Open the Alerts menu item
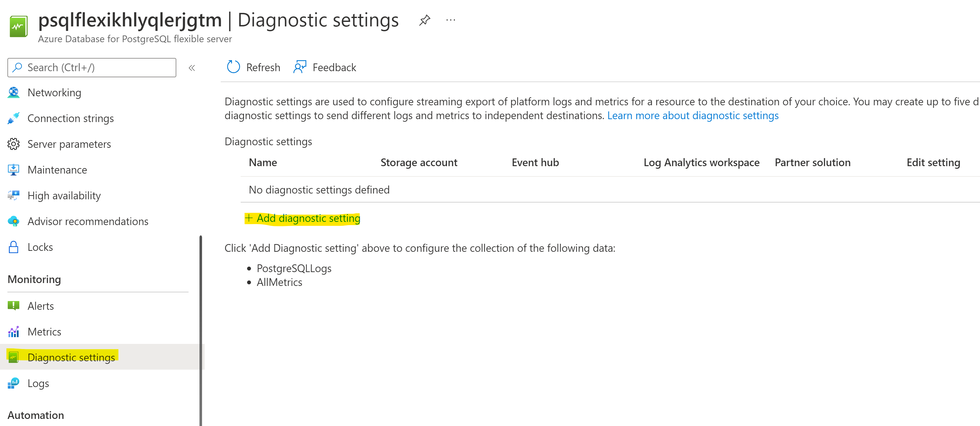Image resolution: width=980 pixels, height=426 pixels. pyautogui.click(x=41, y=306)
